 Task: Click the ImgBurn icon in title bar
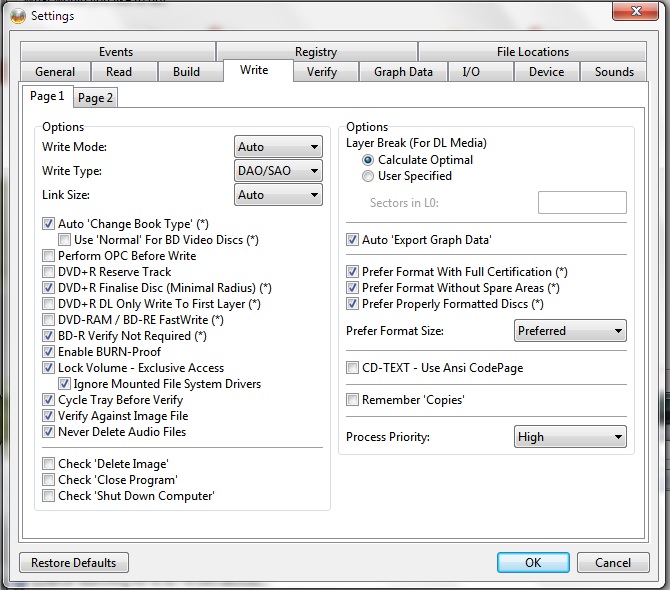click(18, 16)
